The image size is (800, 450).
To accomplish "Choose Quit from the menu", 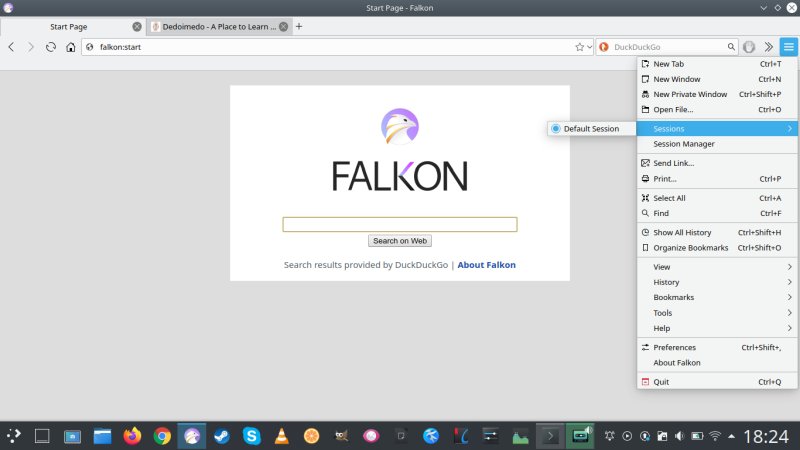I will click(x=717, y=382).
